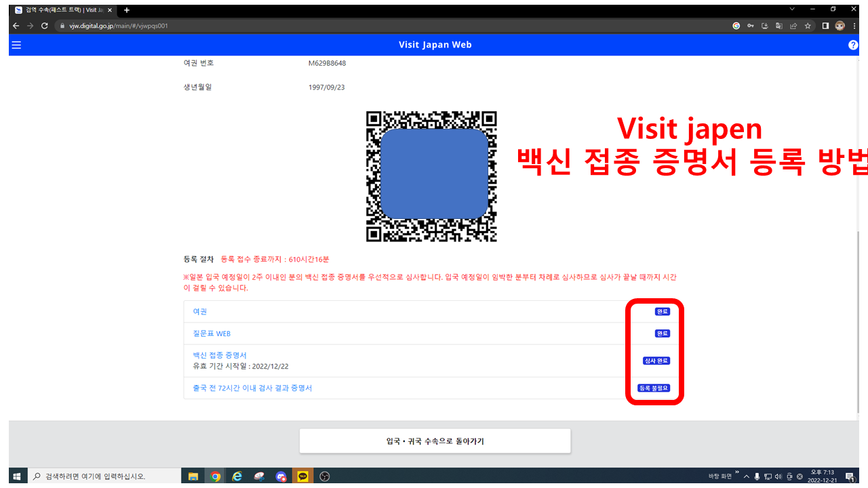Open the 질문표 WEB item
Viewport: 868px width, 488px height.
coord(212,333)
